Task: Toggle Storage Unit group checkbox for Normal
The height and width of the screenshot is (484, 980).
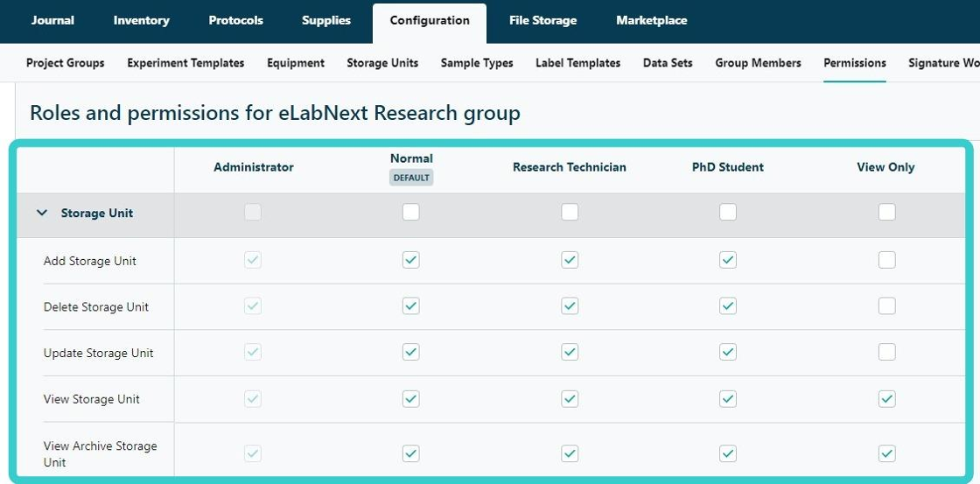Action: click(410, 212)
